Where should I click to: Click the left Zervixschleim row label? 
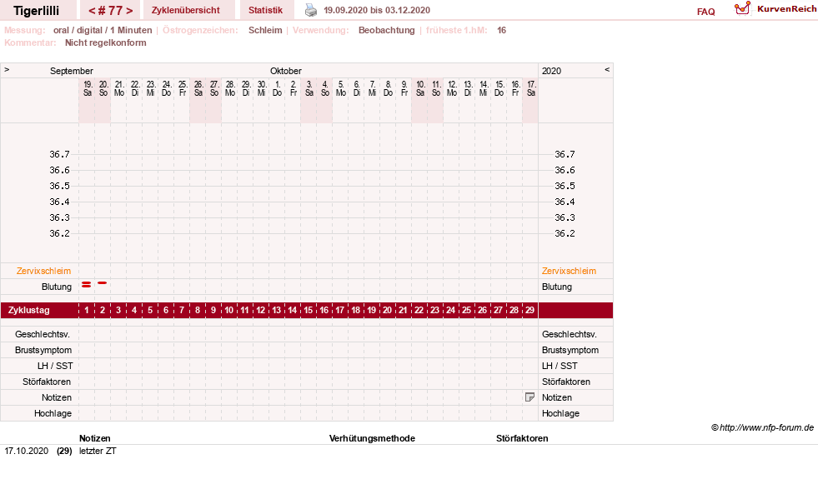point(44,271)
